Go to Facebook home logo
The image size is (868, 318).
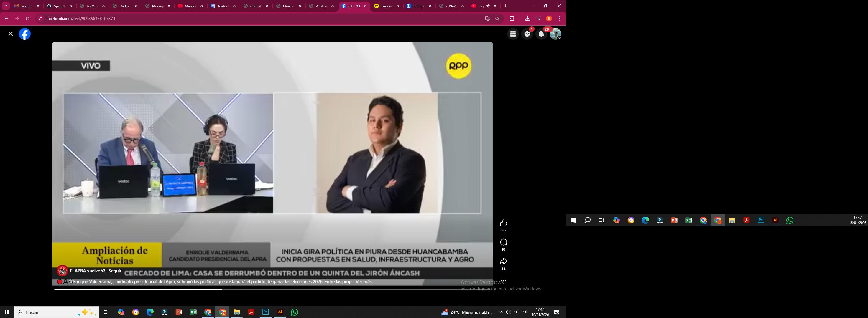24,34
